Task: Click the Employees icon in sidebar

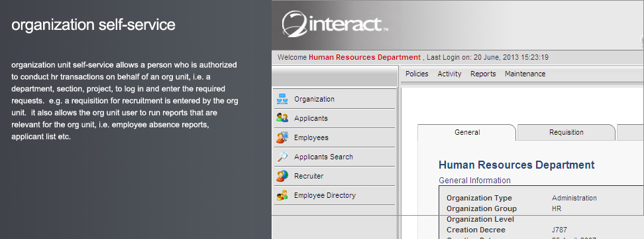Action: [282, 137]
